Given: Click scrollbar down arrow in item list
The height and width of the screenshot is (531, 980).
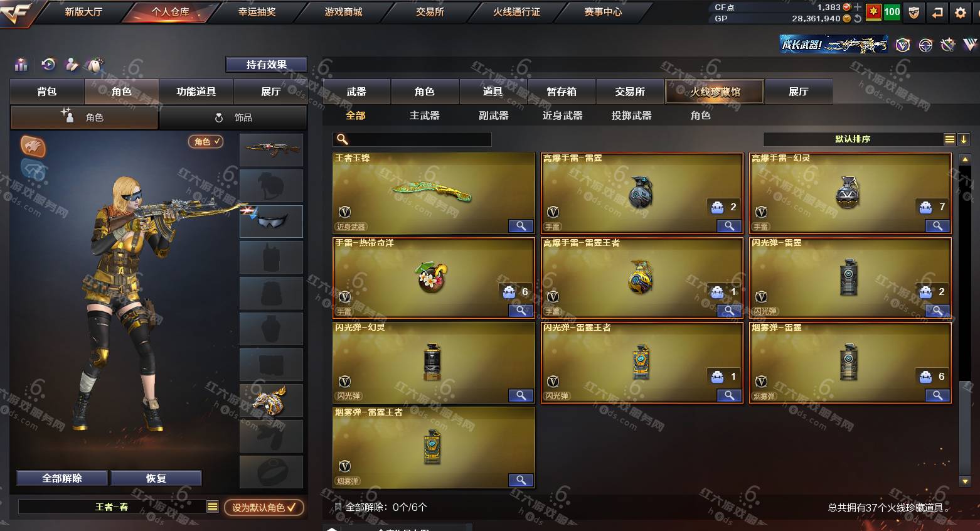Looking at the screenshot, I should pos(966,481).
